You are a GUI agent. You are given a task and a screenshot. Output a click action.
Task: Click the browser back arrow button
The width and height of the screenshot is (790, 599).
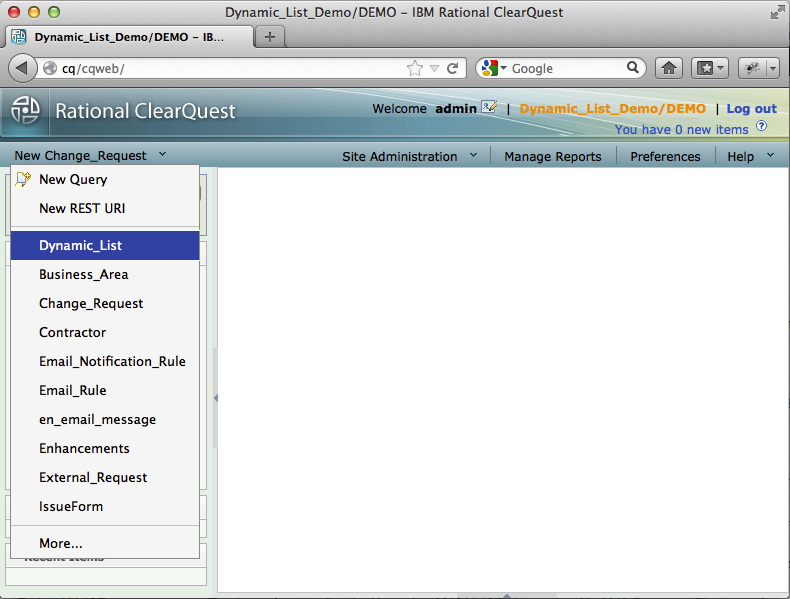click(22, 68)
